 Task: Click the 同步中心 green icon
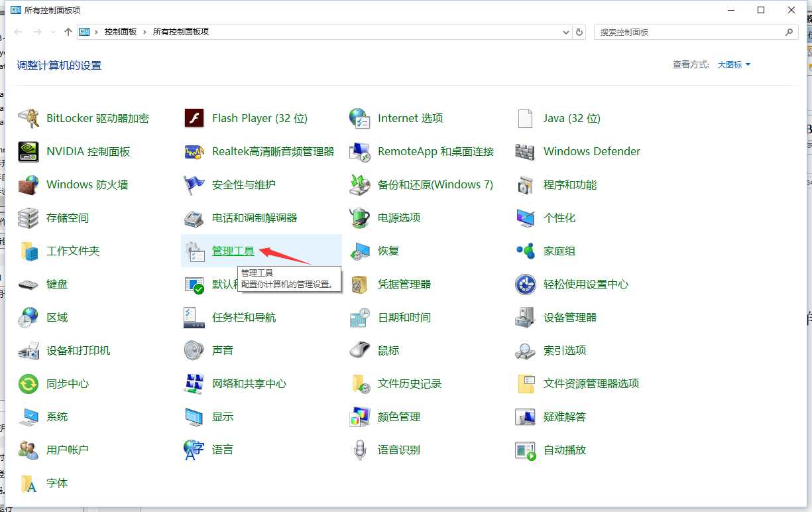(29, 383)
